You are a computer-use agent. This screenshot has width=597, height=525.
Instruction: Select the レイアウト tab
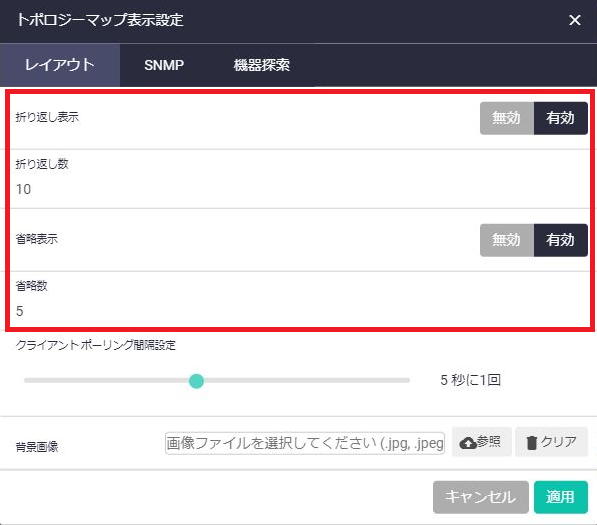(x=60, y=65)
